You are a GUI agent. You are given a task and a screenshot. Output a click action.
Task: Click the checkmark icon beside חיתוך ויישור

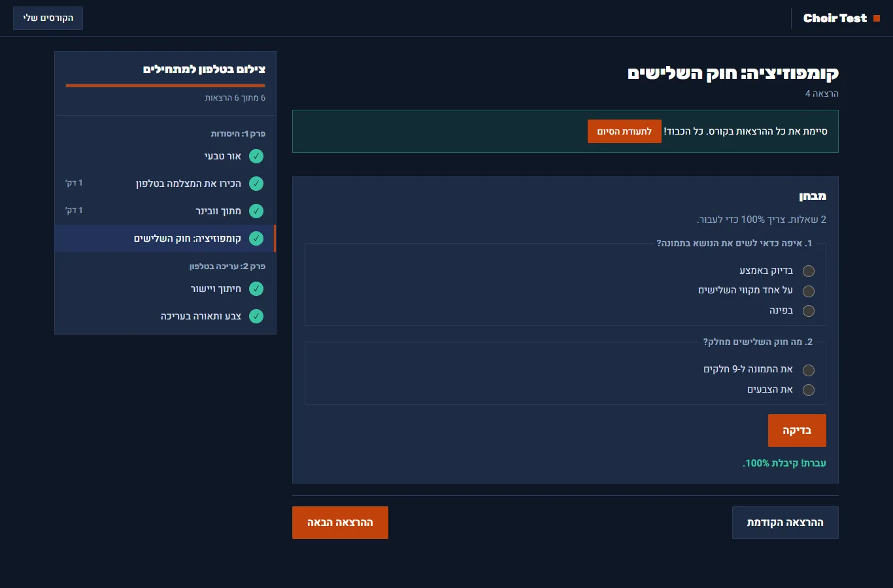(256, 289)
